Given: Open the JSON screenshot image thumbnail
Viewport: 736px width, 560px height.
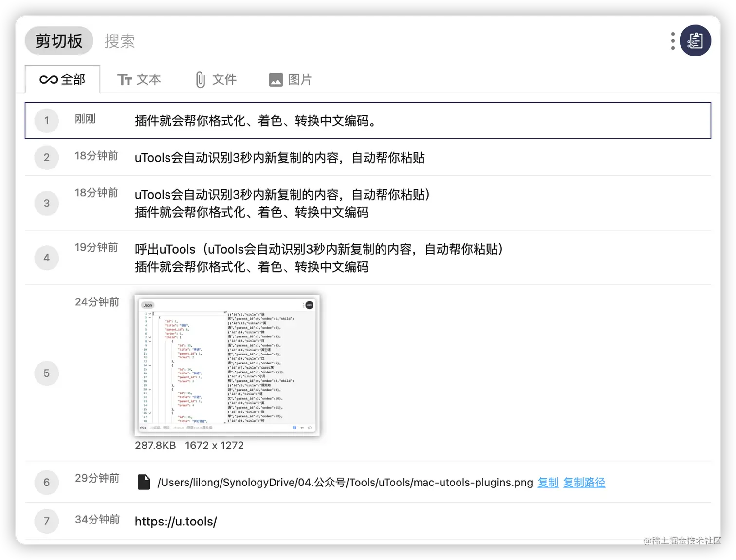Looking at the screenshot, I should 227,365.
